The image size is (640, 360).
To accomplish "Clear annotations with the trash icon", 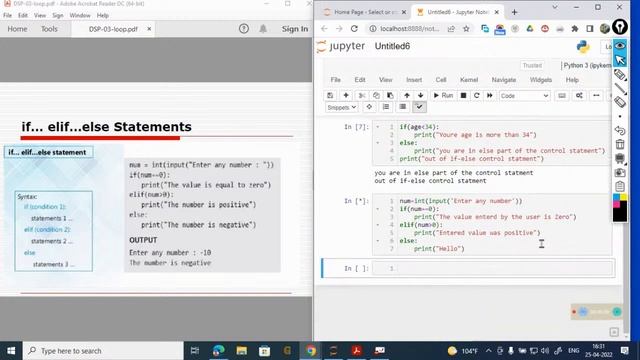I will 620,144.
